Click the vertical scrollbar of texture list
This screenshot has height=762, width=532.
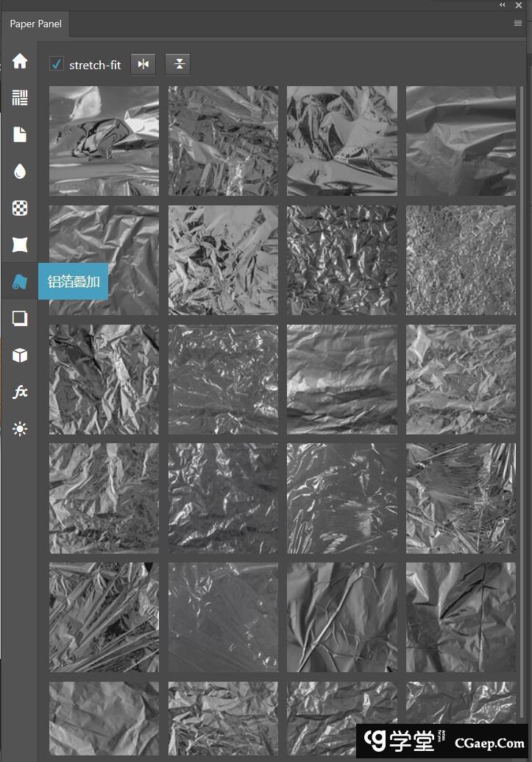click(x=521, y=294)
